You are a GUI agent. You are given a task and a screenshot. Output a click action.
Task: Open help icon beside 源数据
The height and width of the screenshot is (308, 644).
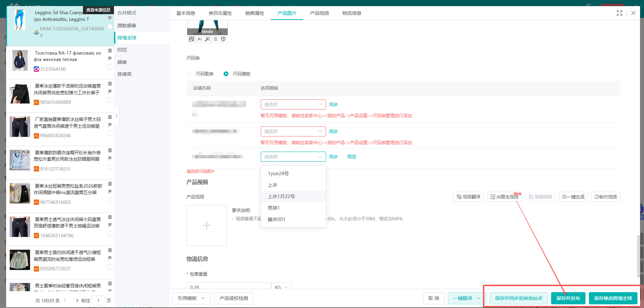pos(134,26)
